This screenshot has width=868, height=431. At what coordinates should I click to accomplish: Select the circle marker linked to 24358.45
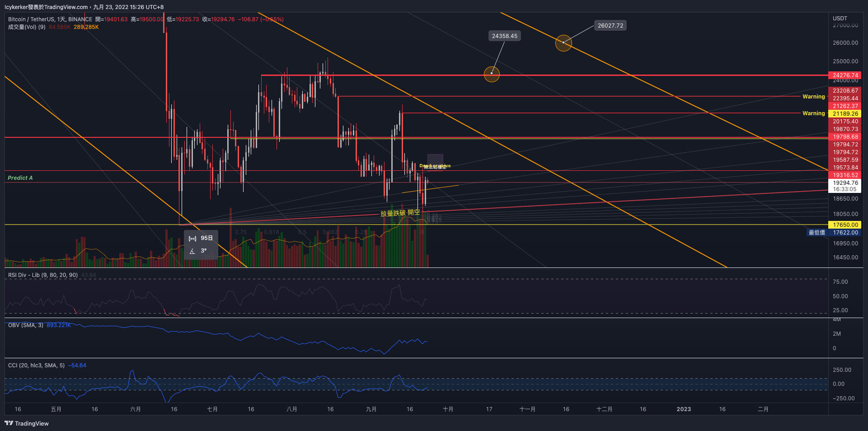(x=492, y=74)
